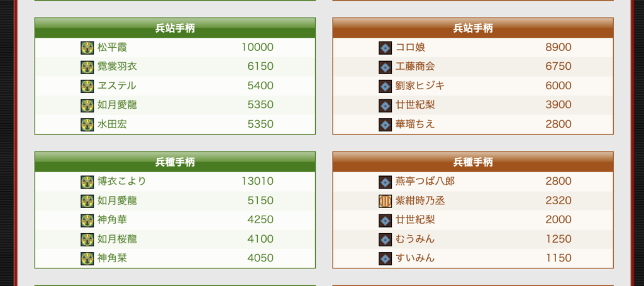This screenshot has height=286, width=644.
Task: Click the crest icon next to 霓裳羽衣
Action: tap(87, 67)
